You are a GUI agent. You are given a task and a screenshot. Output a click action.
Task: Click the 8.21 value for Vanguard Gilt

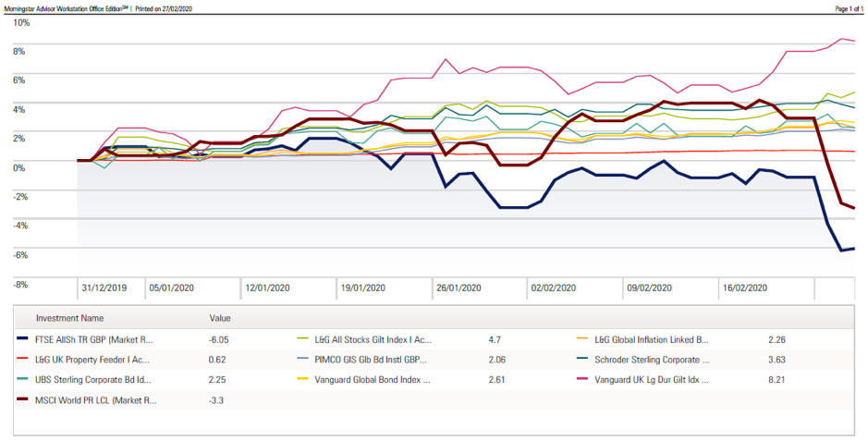(x=776, y=380)
